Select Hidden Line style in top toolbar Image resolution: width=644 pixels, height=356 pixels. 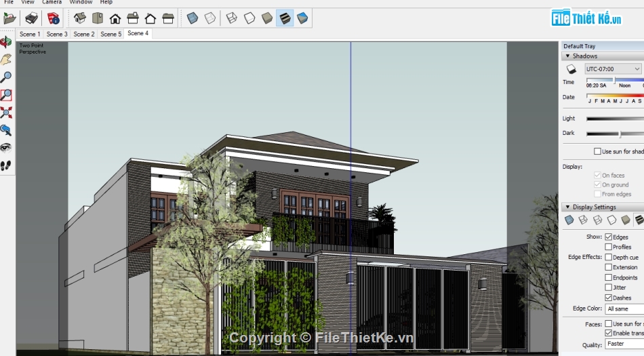[x=249, y=18]
